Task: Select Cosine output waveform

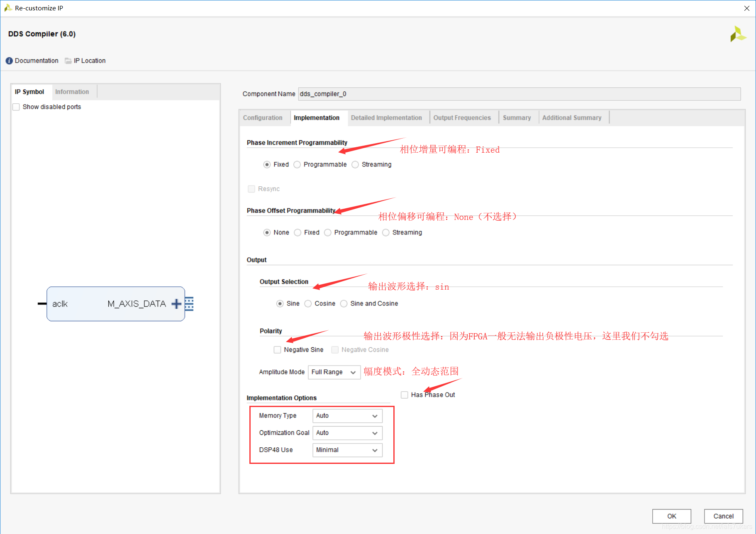Action: point(308,303)
